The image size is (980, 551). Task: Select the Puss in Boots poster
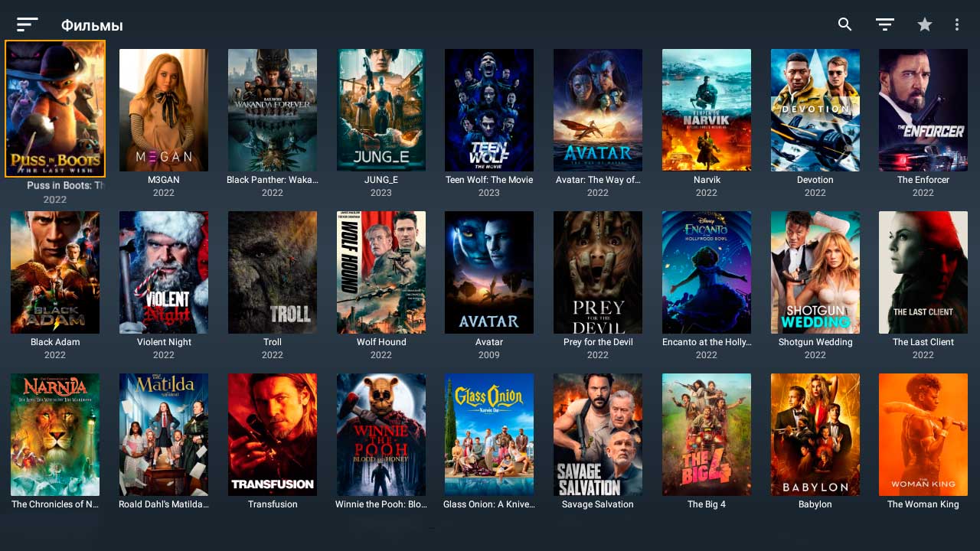pyautogui.click(x=55, y=109)
